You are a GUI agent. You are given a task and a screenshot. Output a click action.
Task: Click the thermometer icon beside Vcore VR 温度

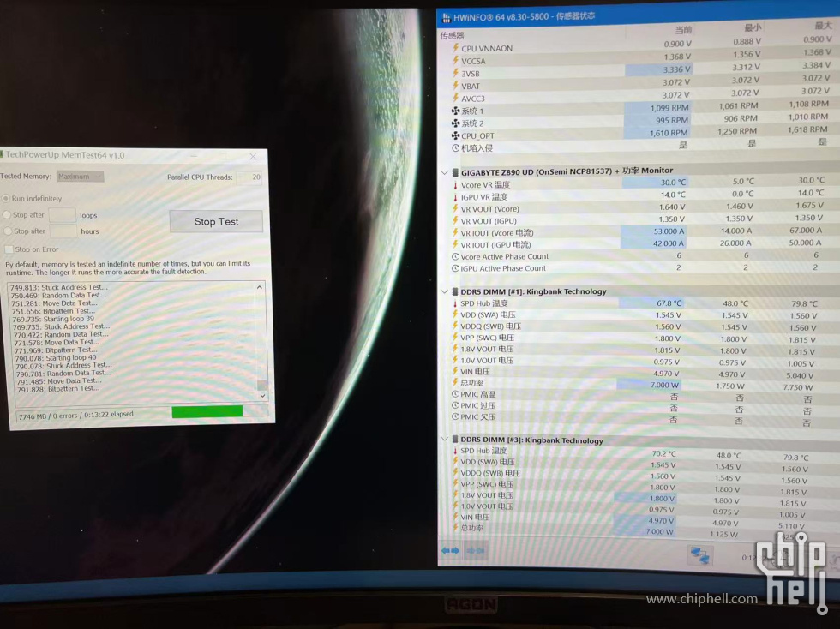pos(455,184)
